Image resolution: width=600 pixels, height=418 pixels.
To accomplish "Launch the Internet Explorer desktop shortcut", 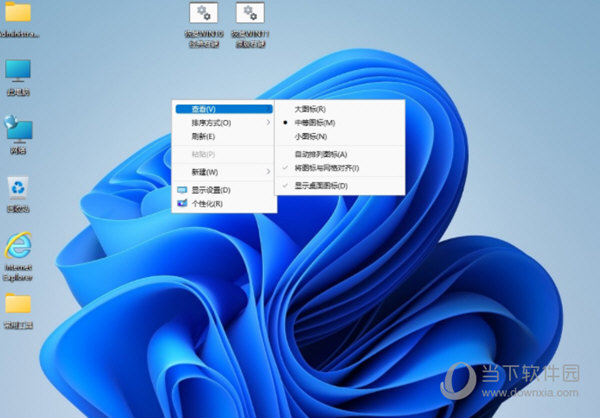I will [x=18, y=256].
